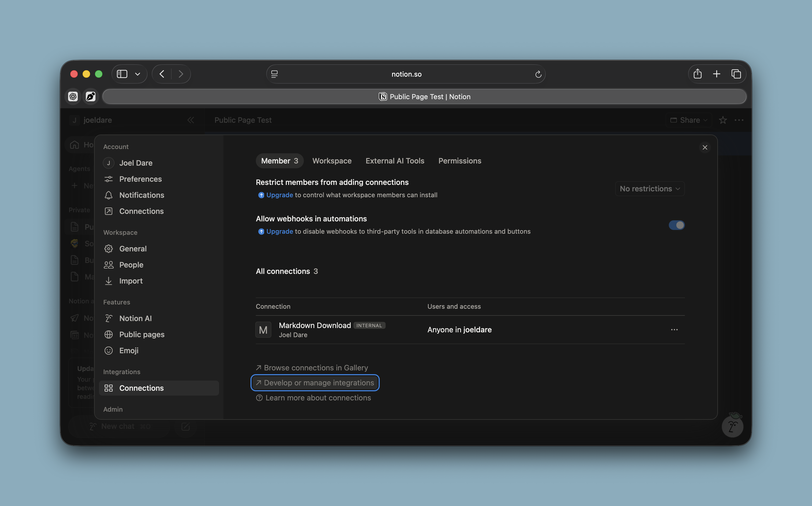Image resolution: width=812 pixels, height=506 pixels.
Task: Select the Public Page Test tab
Action: click(424, 96)
